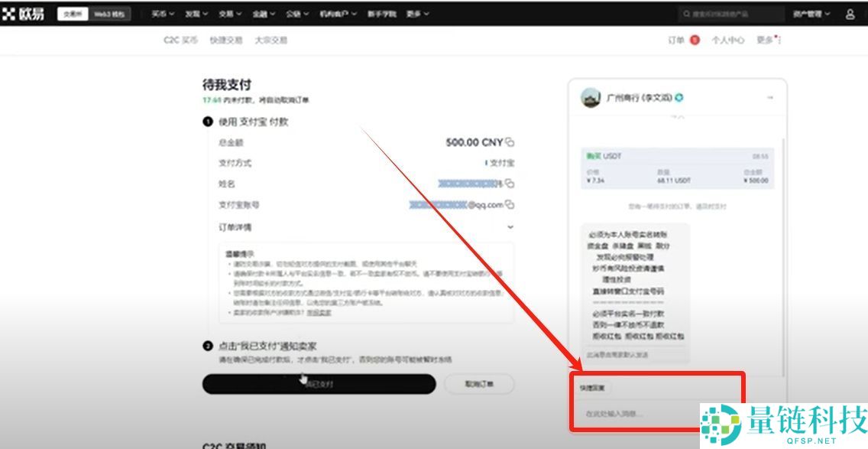
Task: Click merchant 广州商行 verification badge
Action: click(679, 97)
